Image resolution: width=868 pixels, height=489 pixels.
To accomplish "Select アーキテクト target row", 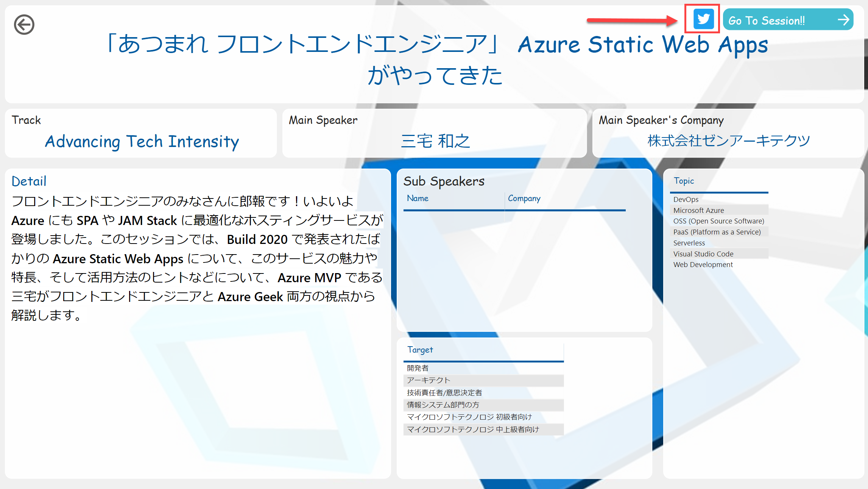I will pyautogui.click(x=429, y=380).
